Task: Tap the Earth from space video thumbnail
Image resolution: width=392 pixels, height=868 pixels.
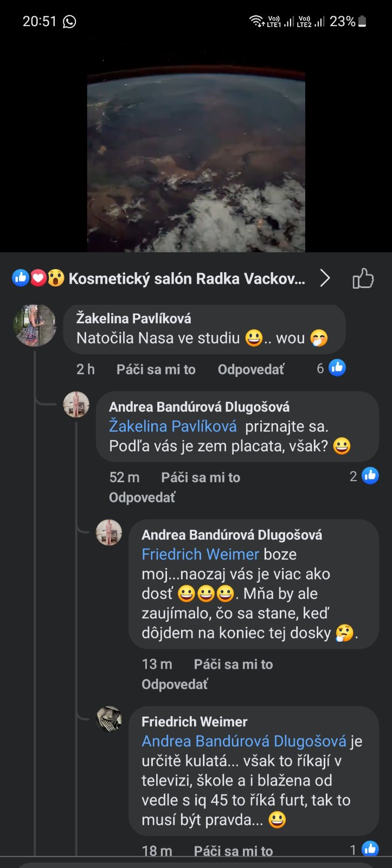Action: (196, 162)
